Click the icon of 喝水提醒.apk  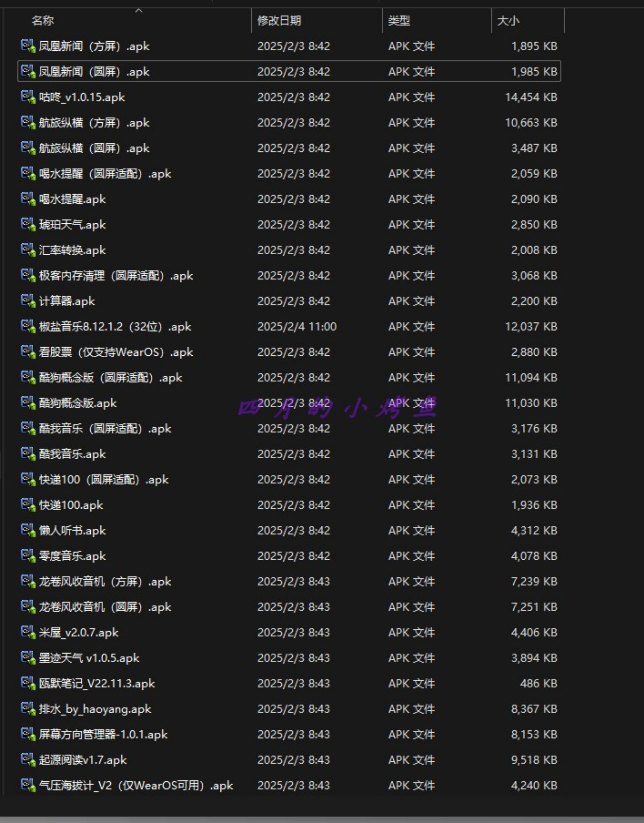point(28,199)
